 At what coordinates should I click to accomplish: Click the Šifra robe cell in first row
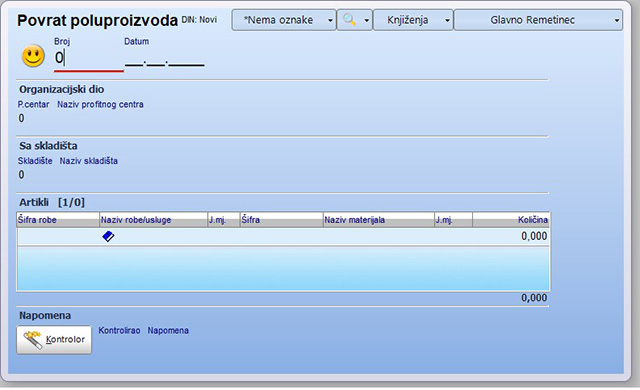click(x=58, y=236)
